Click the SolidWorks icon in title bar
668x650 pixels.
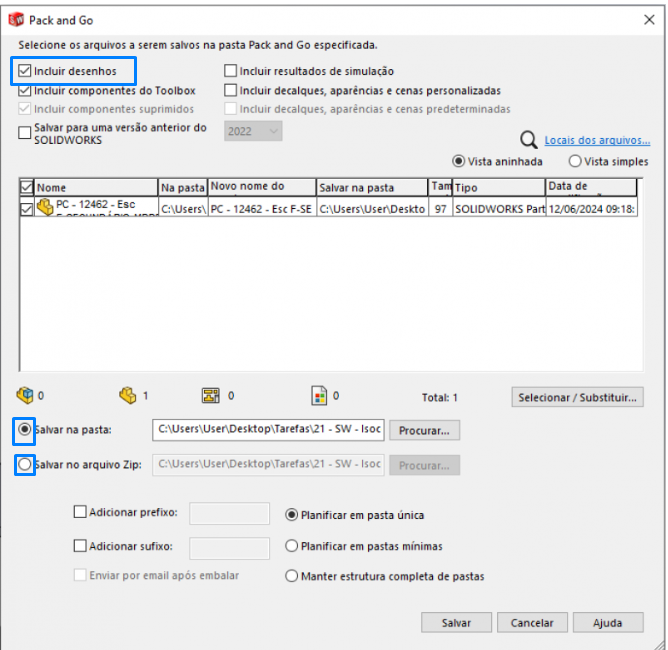tap(16, 20)
